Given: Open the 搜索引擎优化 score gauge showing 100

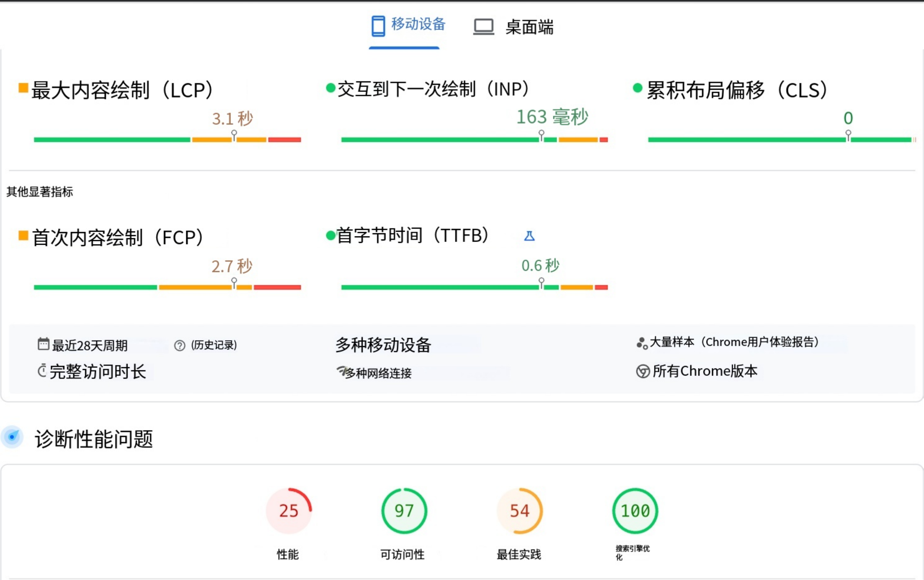Looking at the screenshot, I should tap(635, 511).
